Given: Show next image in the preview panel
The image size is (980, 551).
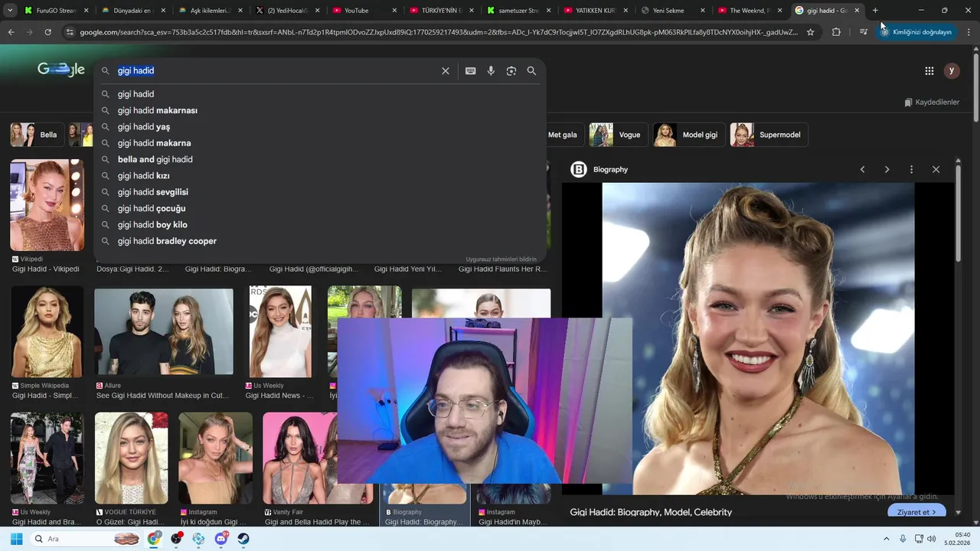Looking at the screenshot, I should 887,169.
